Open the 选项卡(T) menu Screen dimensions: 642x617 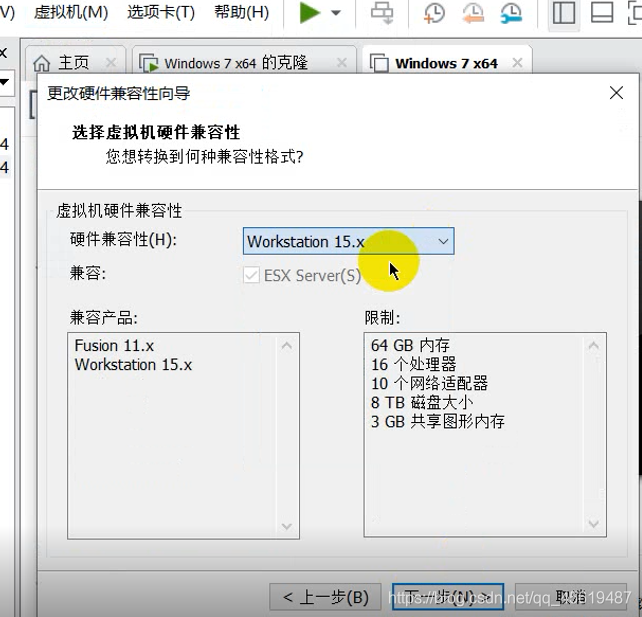coord(161,12)
